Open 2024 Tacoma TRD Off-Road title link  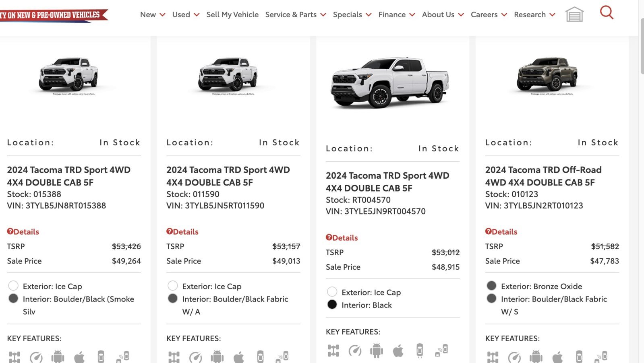coord(543,176)
